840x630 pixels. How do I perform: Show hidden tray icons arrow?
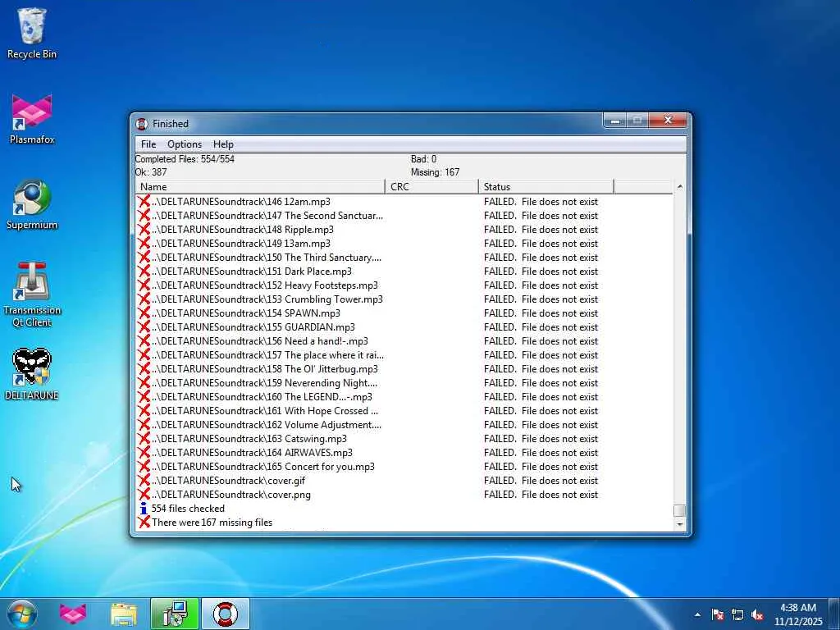(x=697, y=614)
